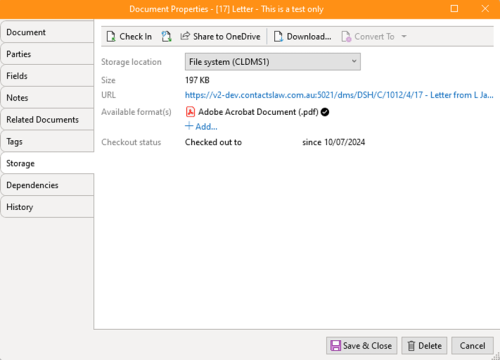
Task: Click 'Adobe Acrobat Document (.pdf)' text
Action: point(258,112)
